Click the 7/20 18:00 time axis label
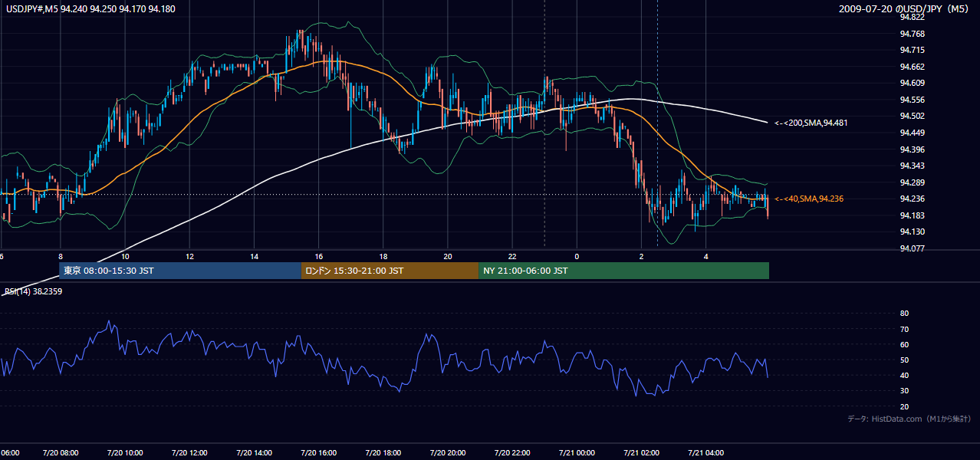This screenshot has width=980, height=460. click(x=383, y=453)
